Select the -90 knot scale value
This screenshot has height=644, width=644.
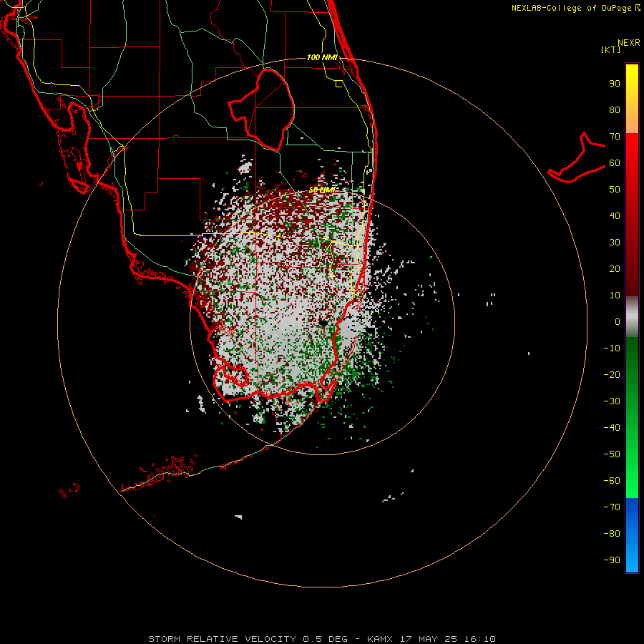coord(612,560)
